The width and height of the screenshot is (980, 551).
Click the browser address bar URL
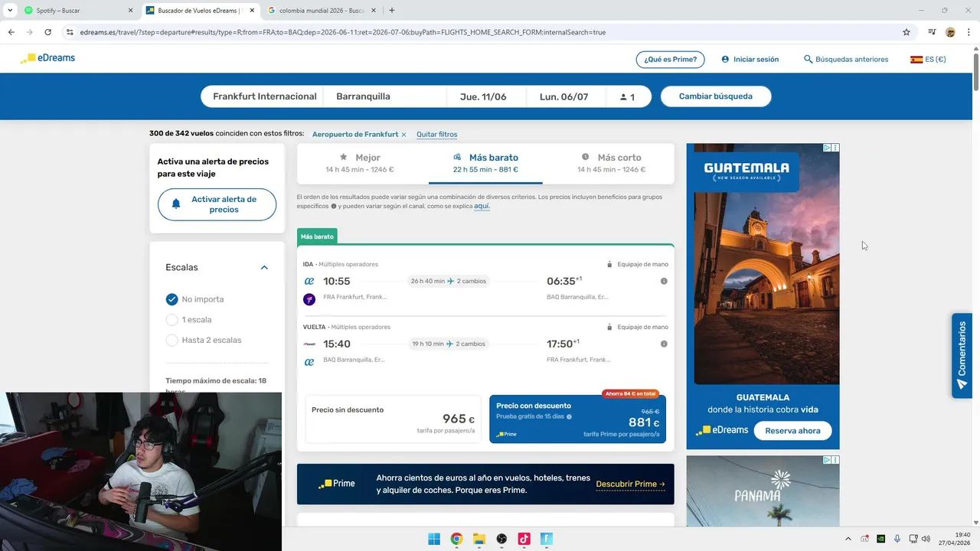343,32
